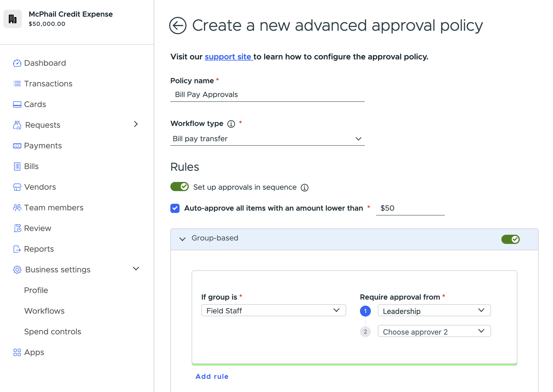Click the info icon next to approvals in sequence
This screenshot has width=553, height=392.
(x=305, y=188)
